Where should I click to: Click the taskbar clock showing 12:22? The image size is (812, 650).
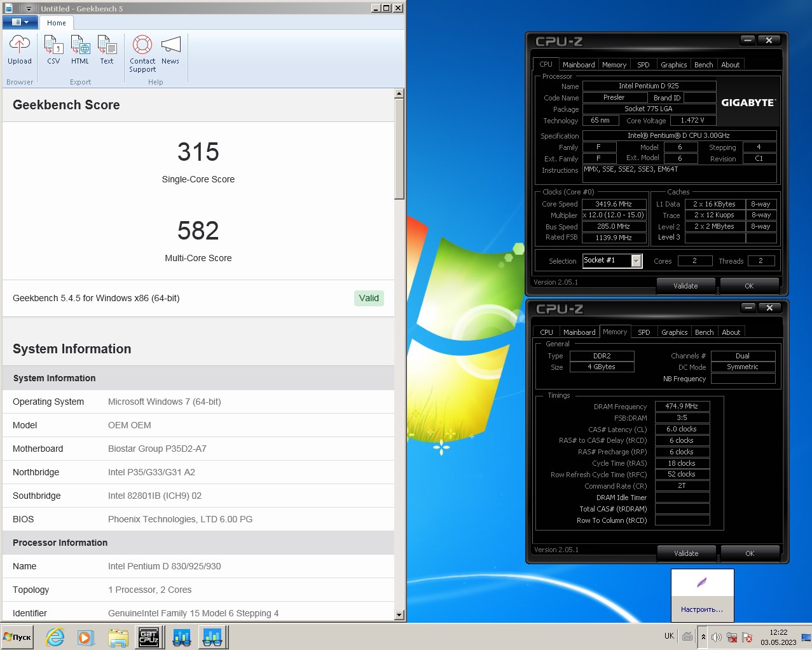778,637
